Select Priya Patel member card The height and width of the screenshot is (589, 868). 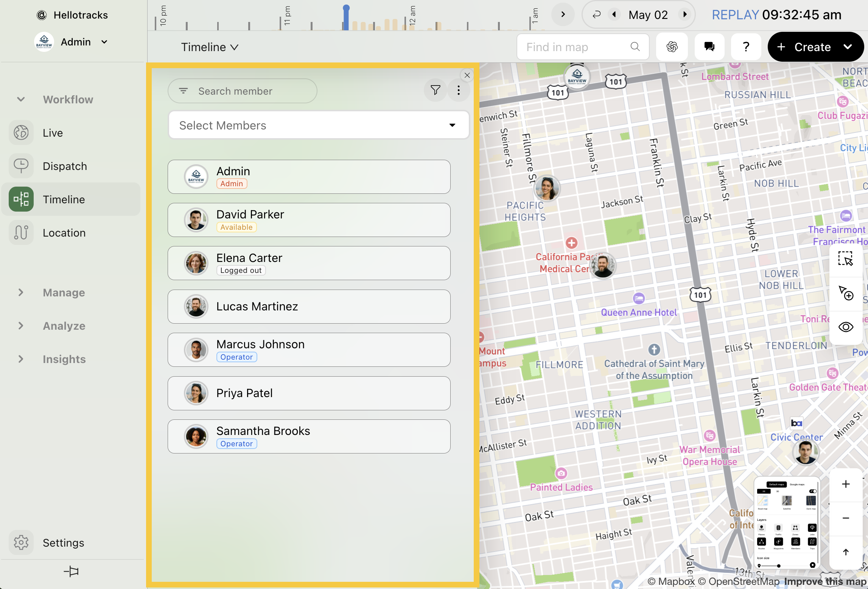pos(309,393)
